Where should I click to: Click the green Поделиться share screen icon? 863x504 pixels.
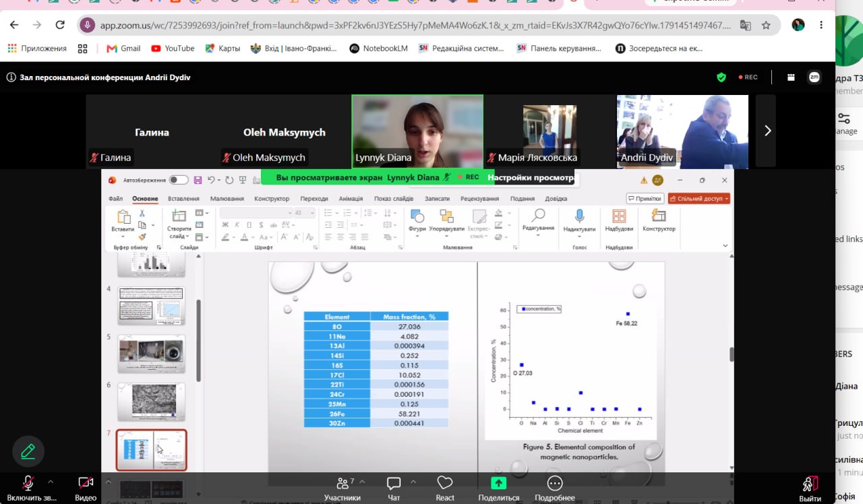[x=499, y=483]
